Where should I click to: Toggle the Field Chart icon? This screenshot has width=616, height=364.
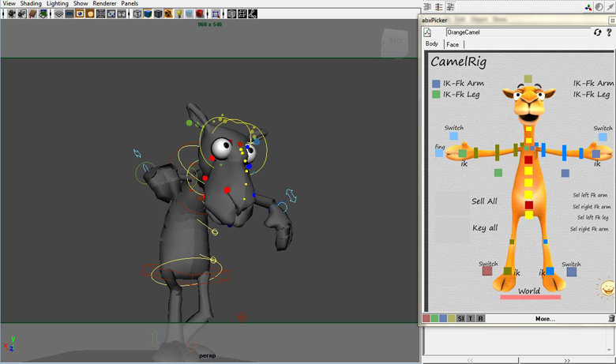(x=100, y=14)
